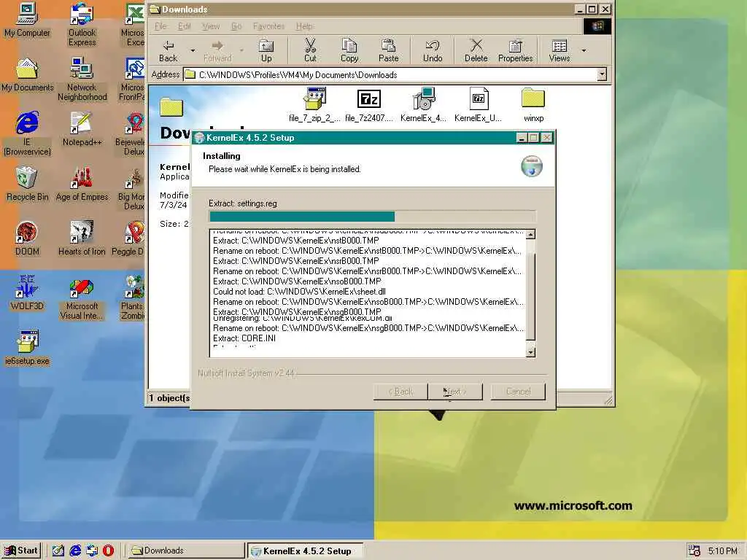The height and width of the screenshot is (560, 747).
Task: Click Internet Explorer quick launch icon
Action: (75, 551)
